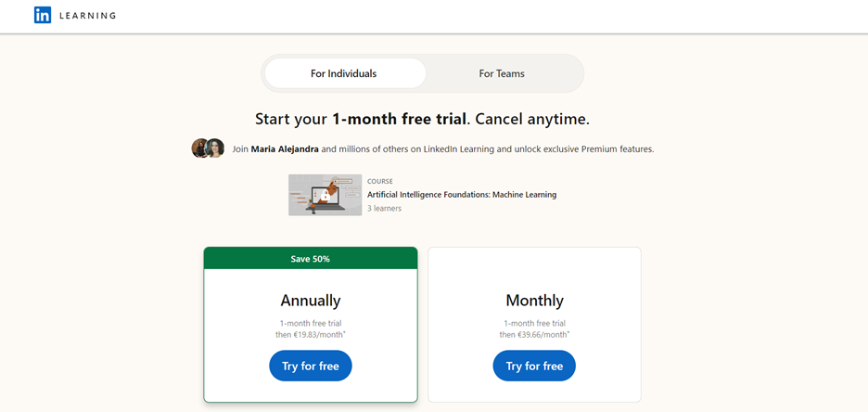Click the LEARNING wordmark in the header
This screenshot has width=868, height=412.
[87, 16]
